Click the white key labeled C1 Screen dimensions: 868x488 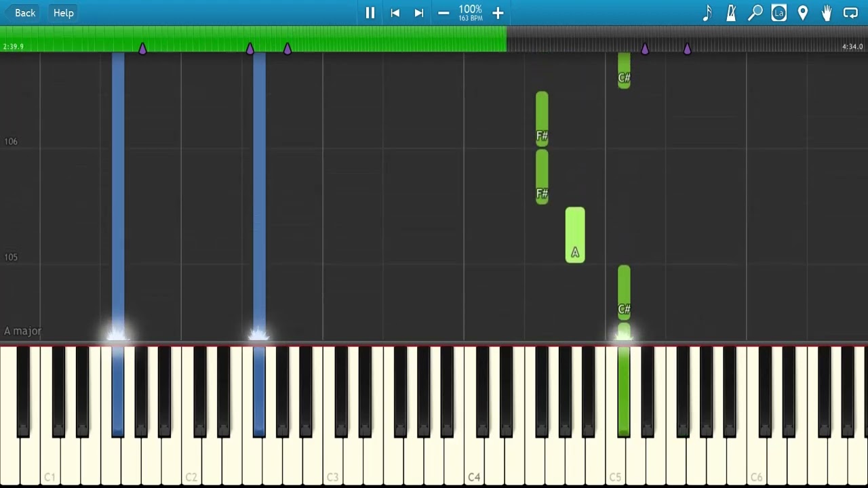[50, 461]
